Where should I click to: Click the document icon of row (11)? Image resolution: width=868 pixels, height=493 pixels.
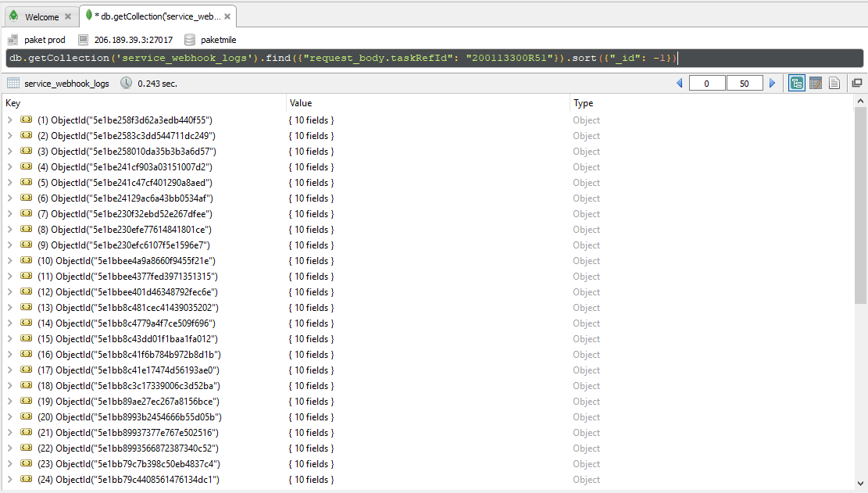point(26,276)
